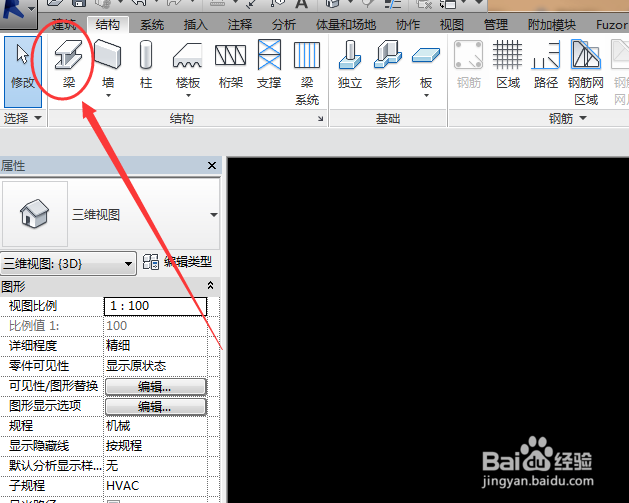Open the 管理 ribbon tab
The image size is (629, 503).
496,25
